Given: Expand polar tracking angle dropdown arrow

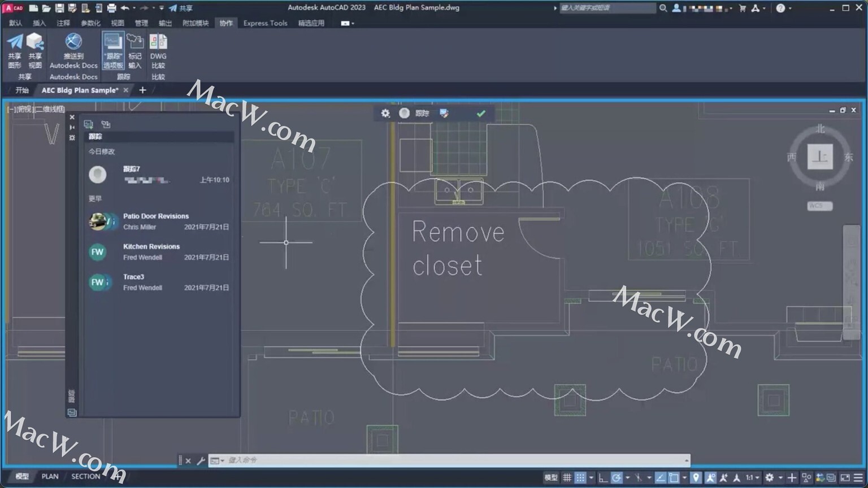Looking at the screenshot, I should pos(627,478).
